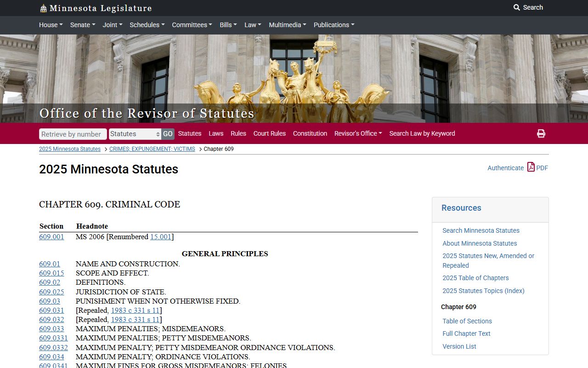This screenshot has height=368, width=588.
Task: Click the Resources panel heading
Action: 461,208
